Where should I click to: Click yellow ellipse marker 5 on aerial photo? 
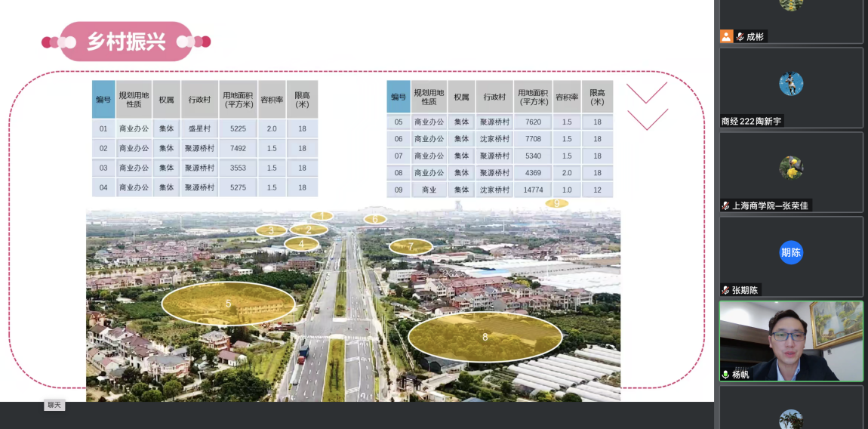[x=229, y=303]
